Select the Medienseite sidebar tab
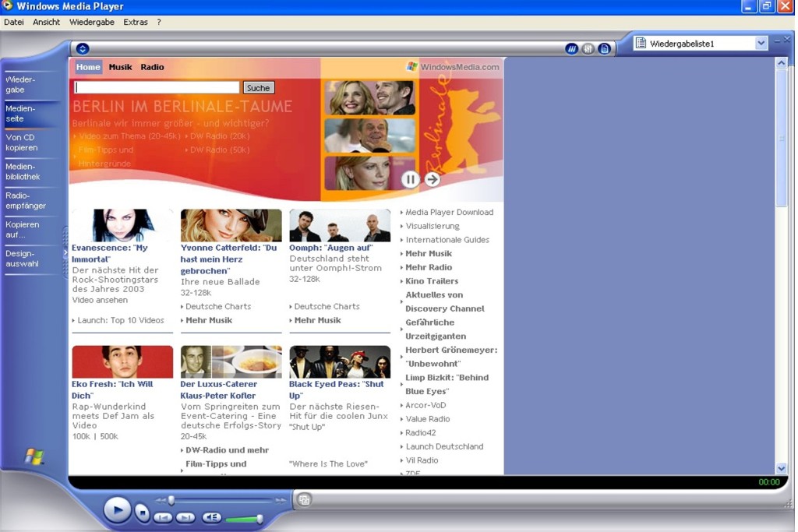 point(31,114)
